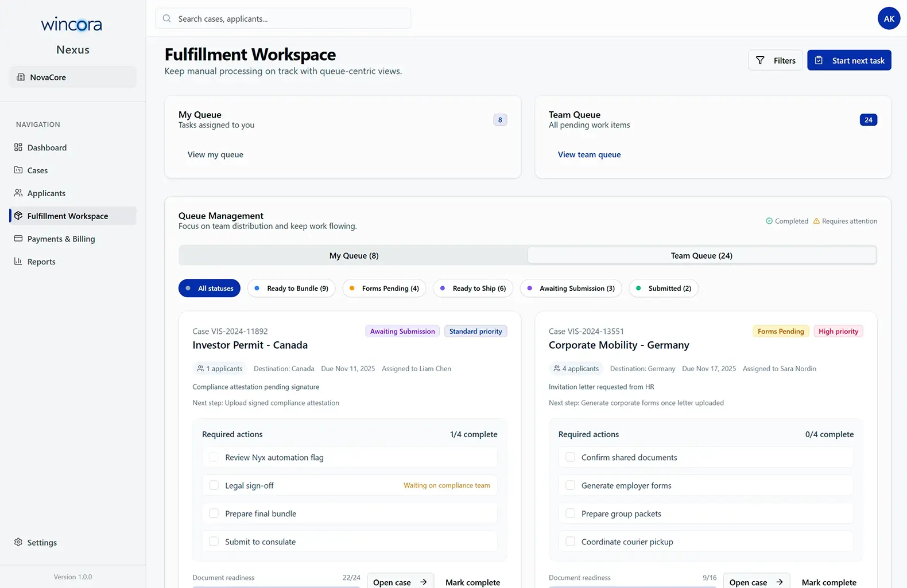Select the My Queue (8) tab
Screen dimensions: 907x588
pyautogui.click(x=354, y=255)
